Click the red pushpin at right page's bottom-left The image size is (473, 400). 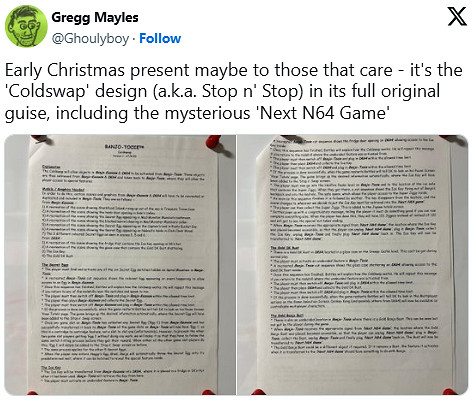point(258,392)
